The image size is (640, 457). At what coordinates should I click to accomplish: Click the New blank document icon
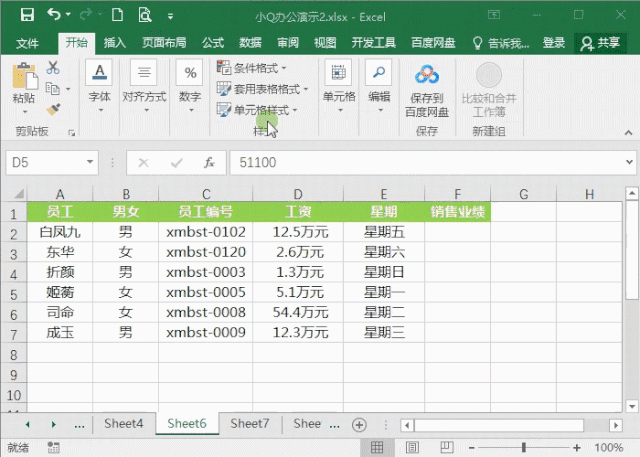tap(118, 15)
